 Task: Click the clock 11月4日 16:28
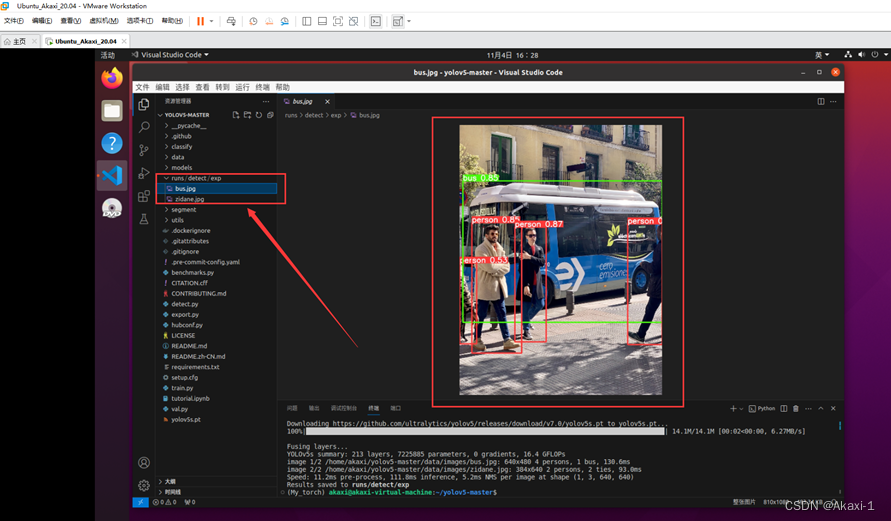pyautogui.click(x=512, y=55)
